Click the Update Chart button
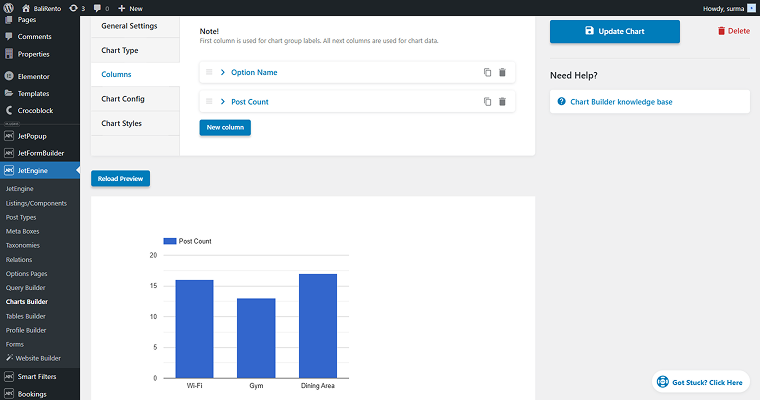The height and width of the screenshot is (400, 760). (615, 32)
